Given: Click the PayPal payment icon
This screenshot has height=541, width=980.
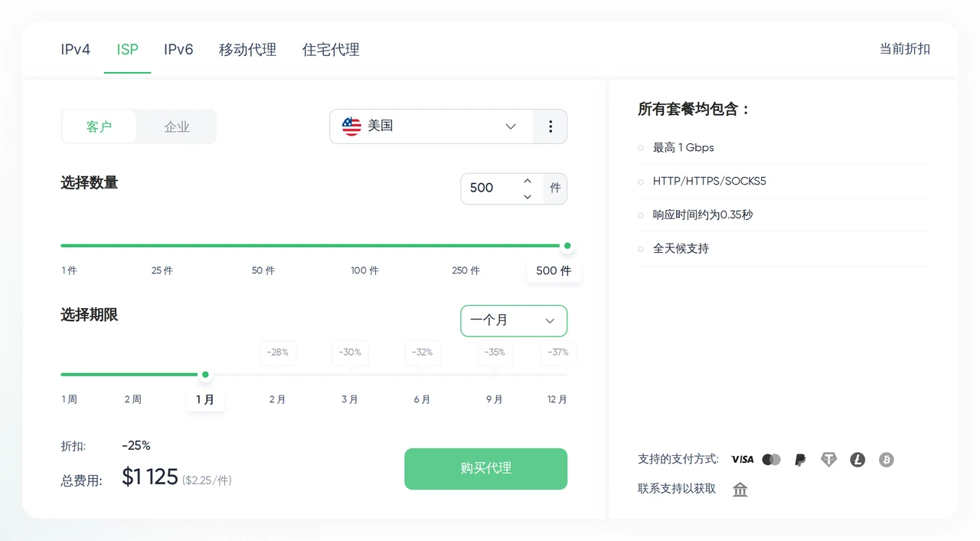Looking at the screenshot, I should coord(800,460).
